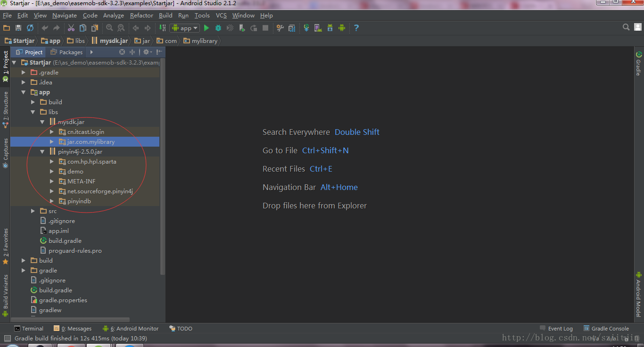Click Collapse All icon in Project panel
Viewport: 644px width, 347px height.
point(132,52)
